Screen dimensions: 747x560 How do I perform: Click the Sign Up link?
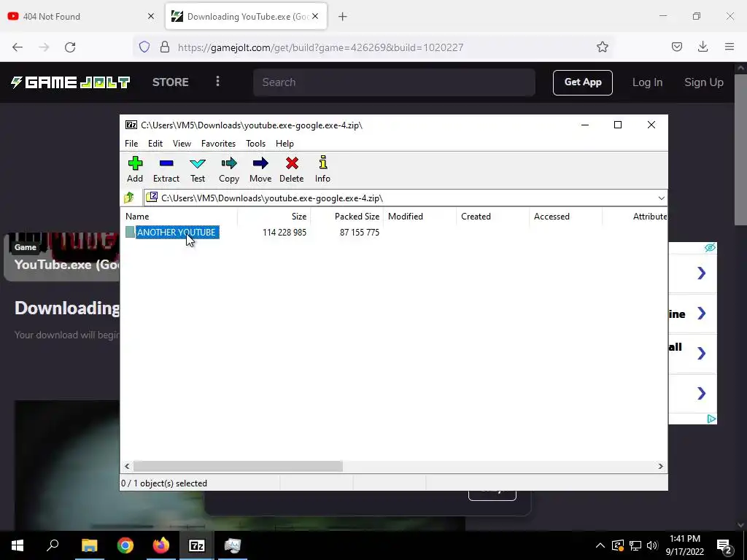tap(704, 82)
